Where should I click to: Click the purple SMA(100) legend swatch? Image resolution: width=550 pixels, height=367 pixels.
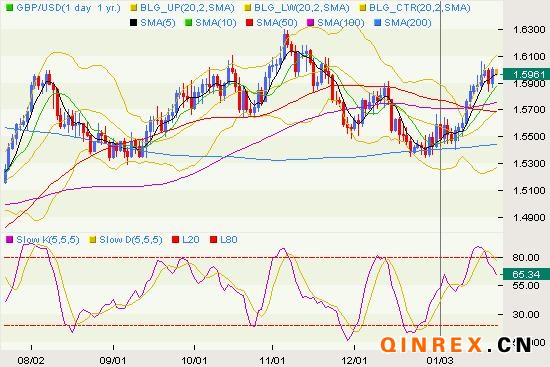point(310,23)
